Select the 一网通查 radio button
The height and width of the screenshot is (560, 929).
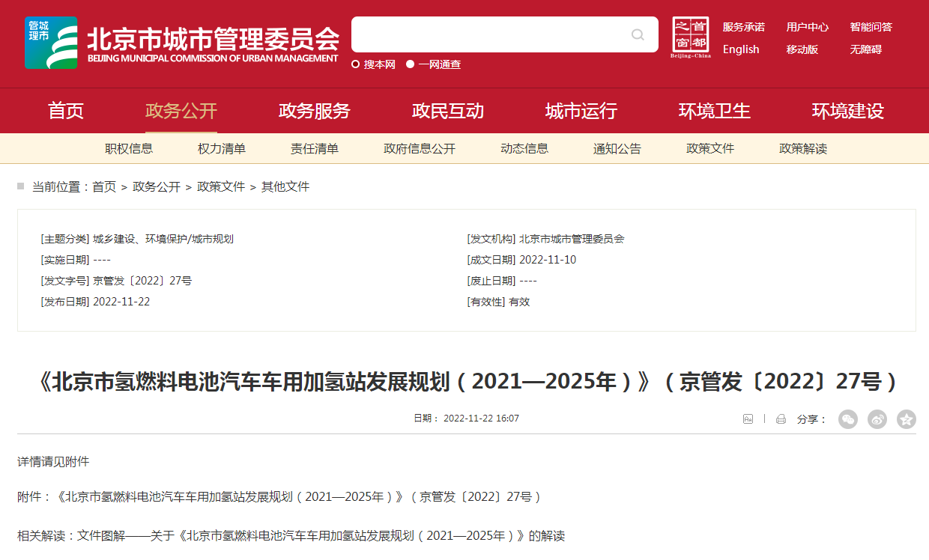[x=411, y=64]
